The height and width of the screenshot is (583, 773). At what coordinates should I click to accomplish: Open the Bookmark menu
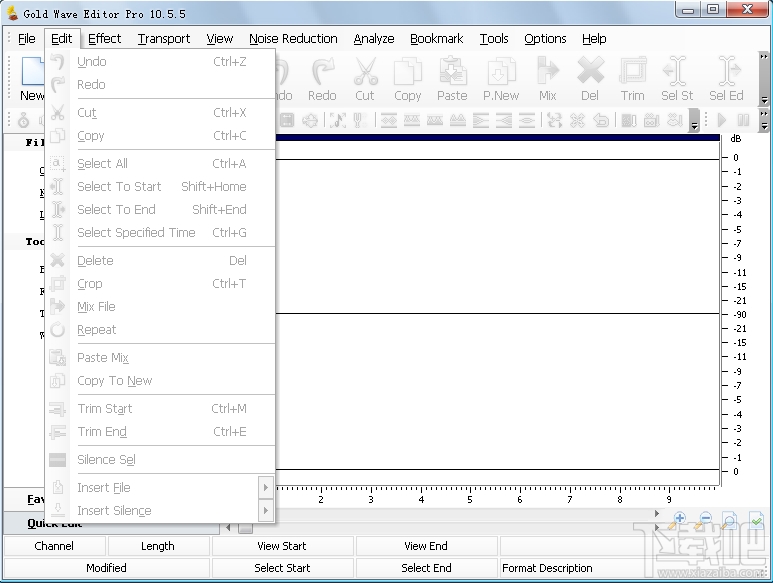click(x=436, y=38)
